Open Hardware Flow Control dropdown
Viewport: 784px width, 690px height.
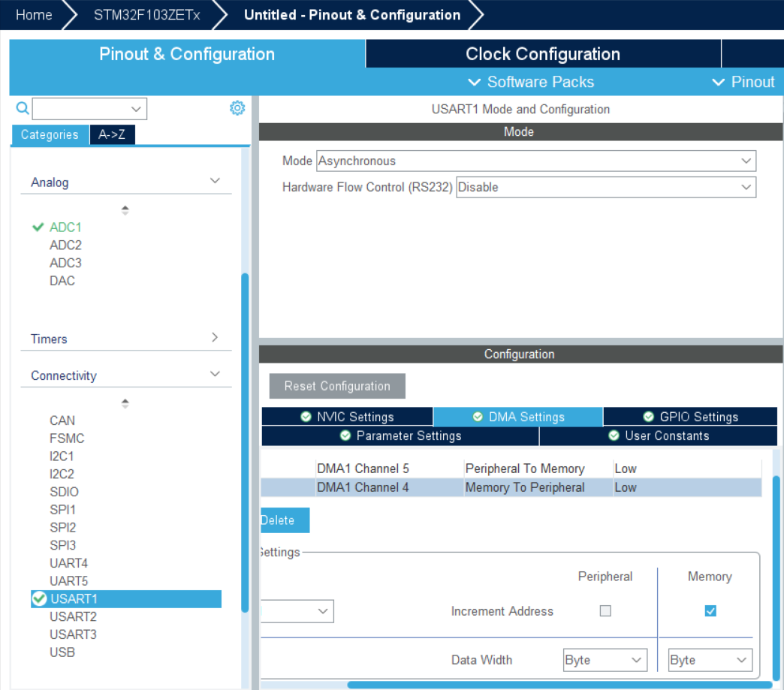point(606,187)
